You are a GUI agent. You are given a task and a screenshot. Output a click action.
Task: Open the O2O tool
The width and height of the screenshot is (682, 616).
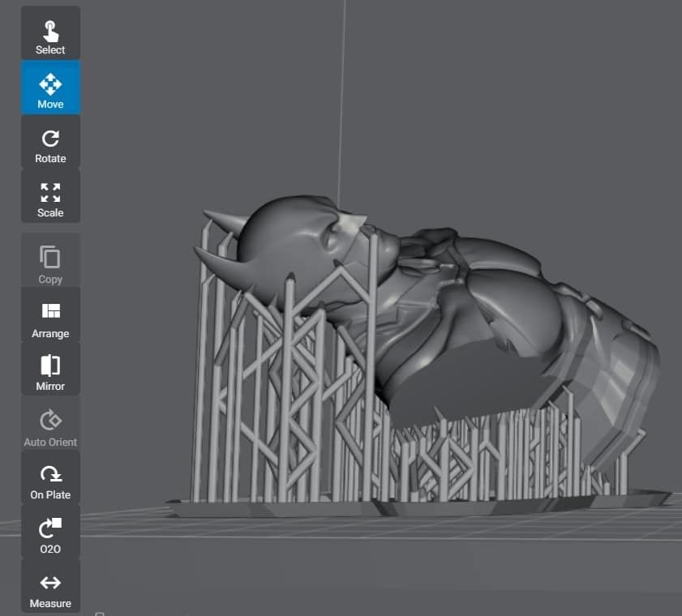pos(49,532)
